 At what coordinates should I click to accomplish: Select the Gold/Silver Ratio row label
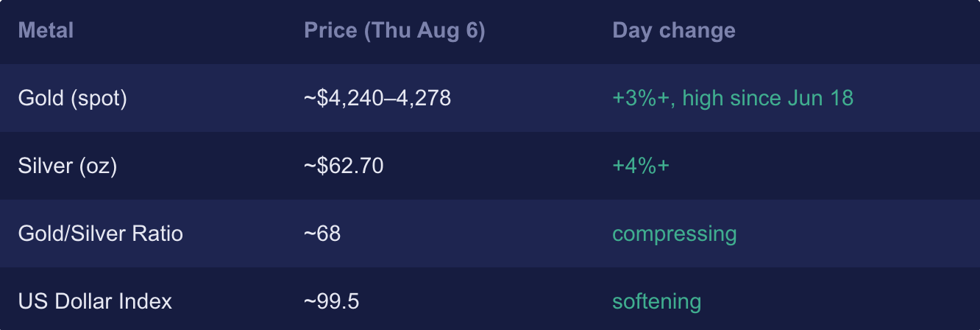coord(101,234)
